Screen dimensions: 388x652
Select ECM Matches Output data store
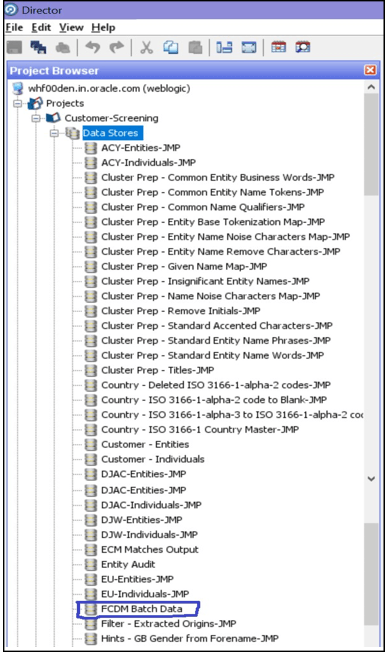point(150,550)
